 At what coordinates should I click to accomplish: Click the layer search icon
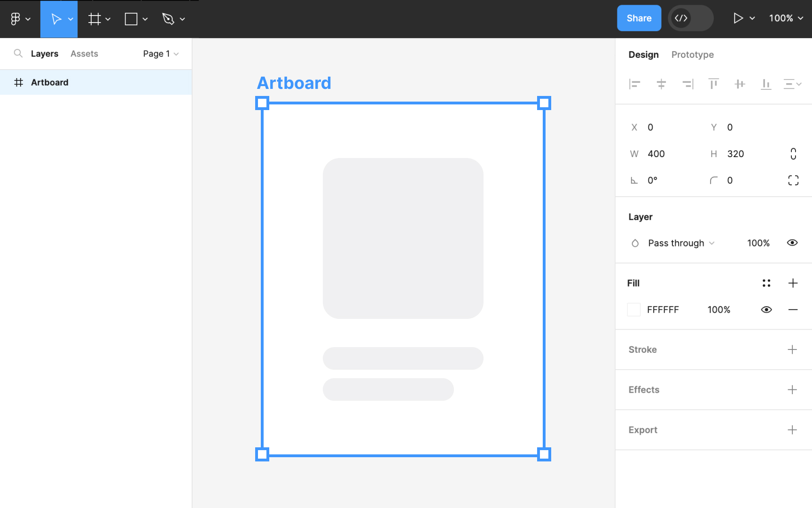click(x=18, y=53)
